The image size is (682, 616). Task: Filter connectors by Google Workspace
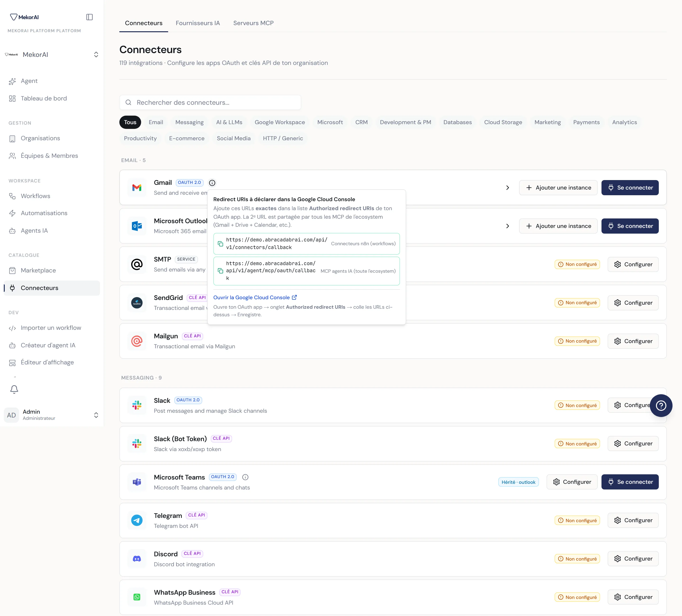coord(279,122)
